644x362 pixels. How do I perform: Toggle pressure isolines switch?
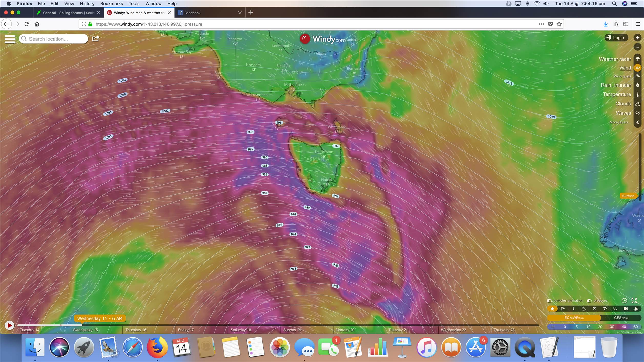click(589, 301)
